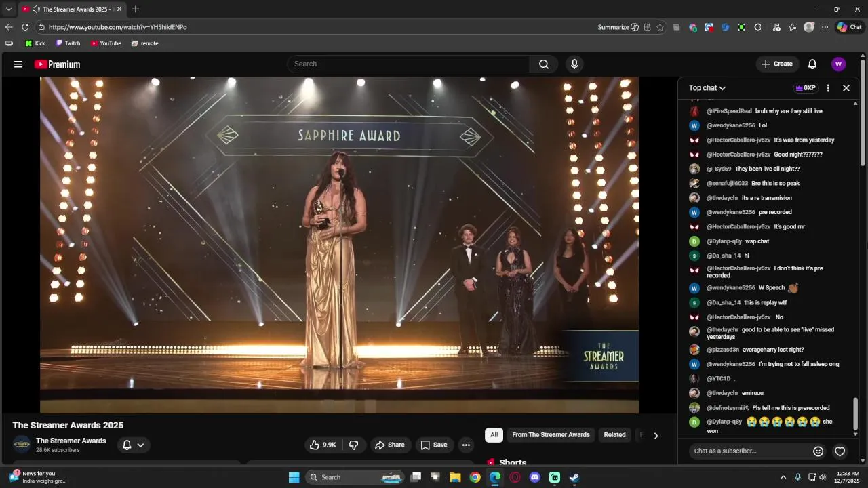Show next filter chips with the arrow

click(x=655, y=436)
